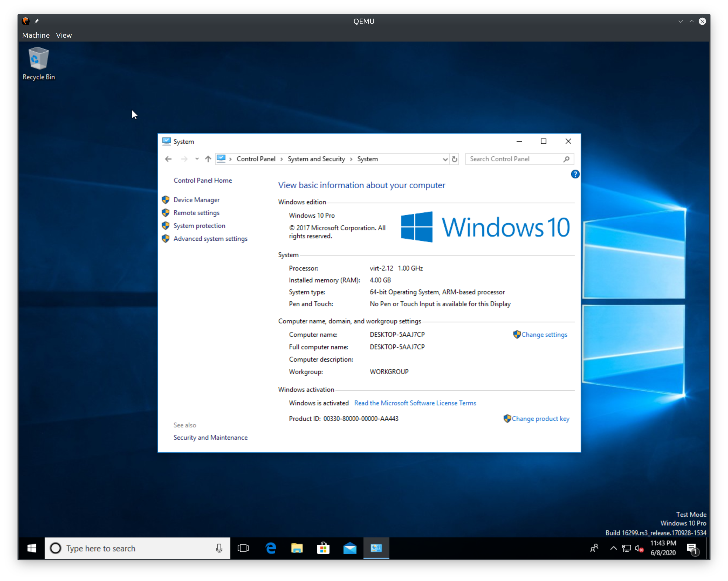Screen dimensions: 728x581
Task: Open the clock showing 11:43 PM
Action: 663,548
